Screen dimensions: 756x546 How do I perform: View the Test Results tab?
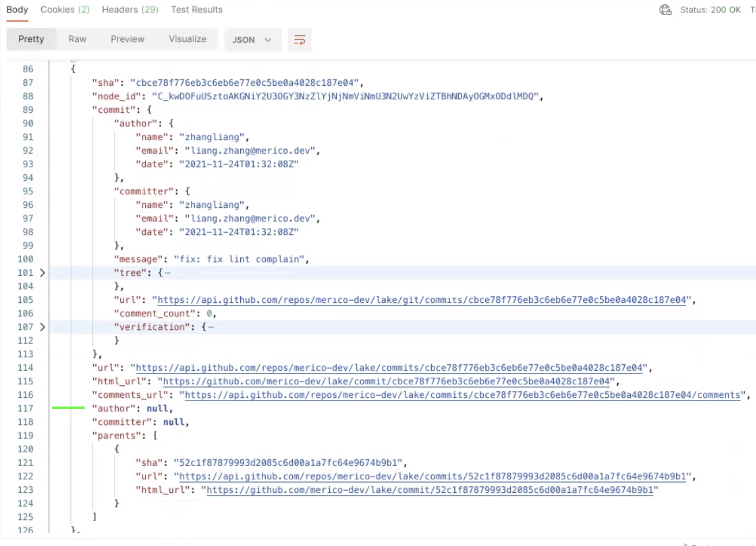[197, 10]
